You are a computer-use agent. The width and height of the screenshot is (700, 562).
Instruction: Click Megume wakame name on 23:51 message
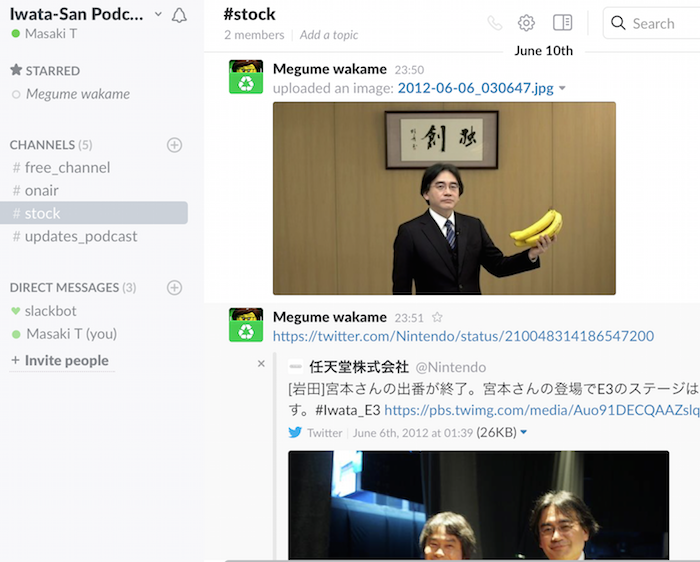(330, 317)
